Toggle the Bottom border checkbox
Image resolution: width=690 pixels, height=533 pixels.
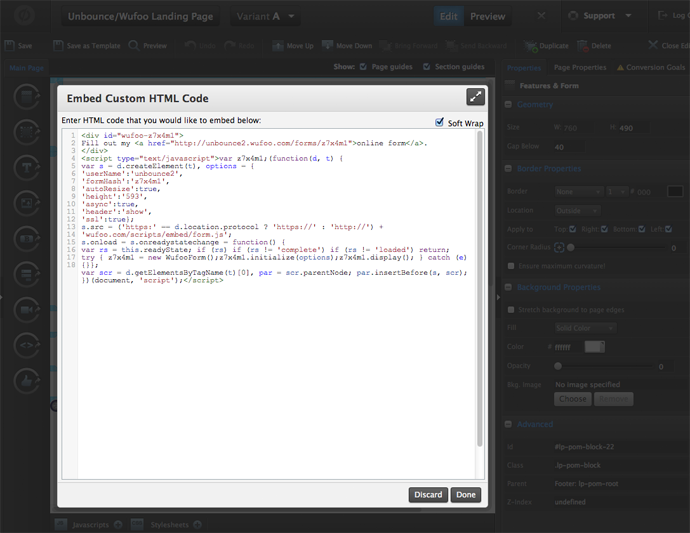click(x=642, y=229)
